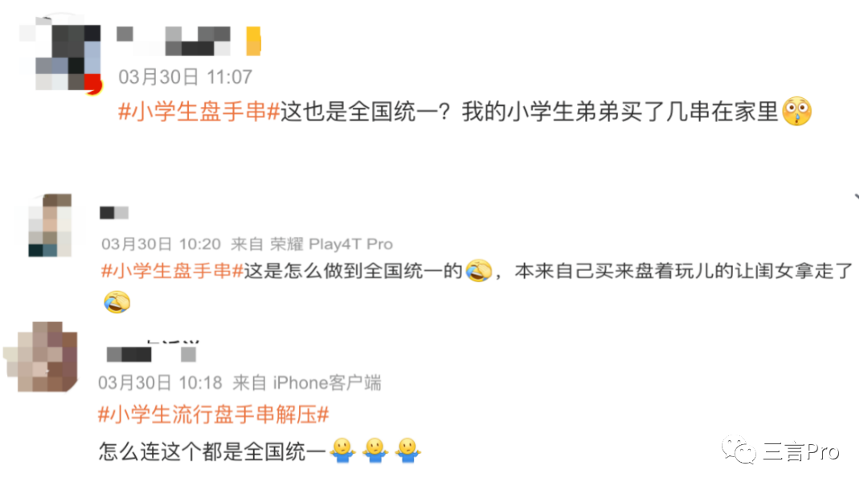Click the middle shrugging emoji in third post
This screenshot has height=490, width=868.
(x=375, y=451)
